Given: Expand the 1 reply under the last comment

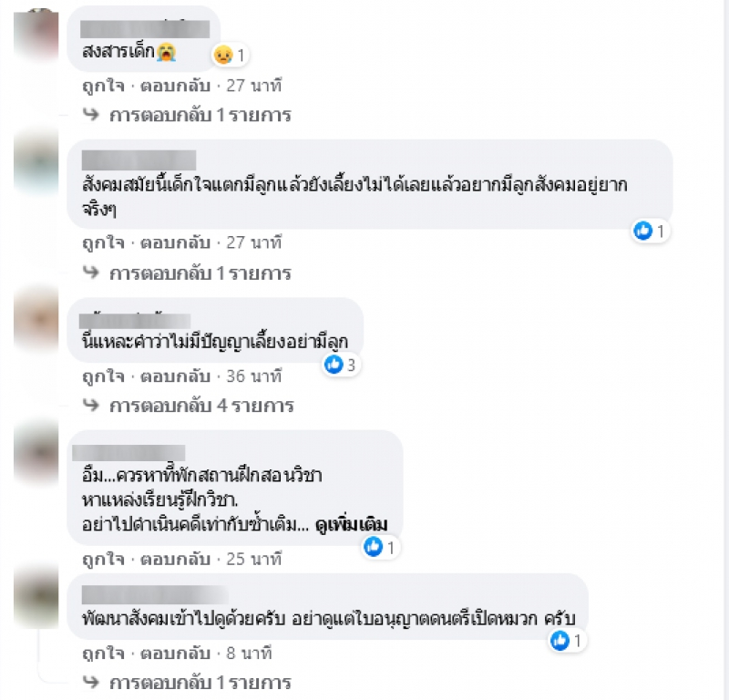Looking at the screenshot, I should click(200, 683).
